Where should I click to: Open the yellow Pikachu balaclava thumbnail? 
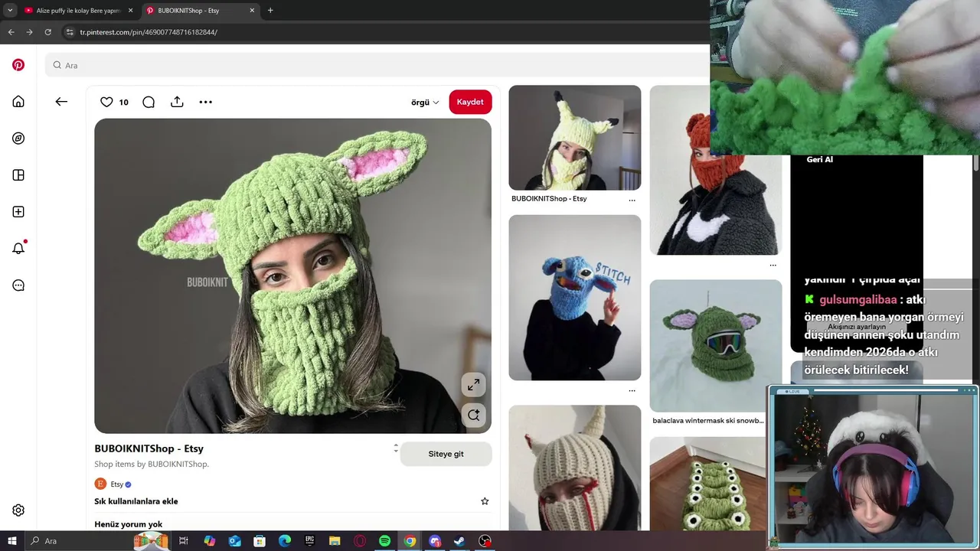pyautogui.click(x=574, y=138)
